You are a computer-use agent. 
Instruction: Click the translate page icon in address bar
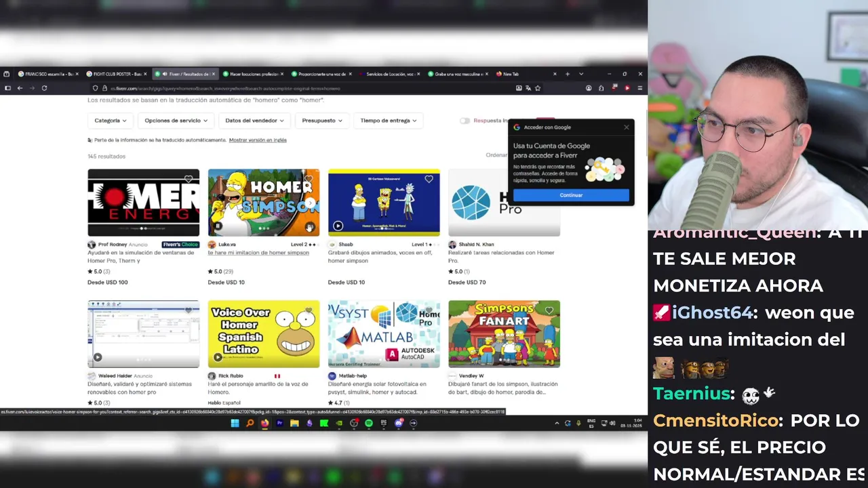(528, 88)
